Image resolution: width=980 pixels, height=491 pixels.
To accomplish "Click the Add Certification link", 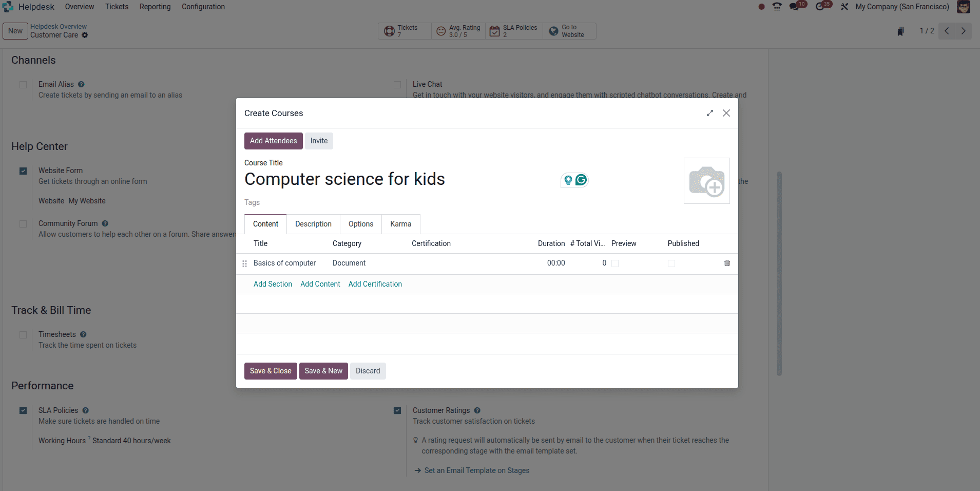I will point(375,284).
